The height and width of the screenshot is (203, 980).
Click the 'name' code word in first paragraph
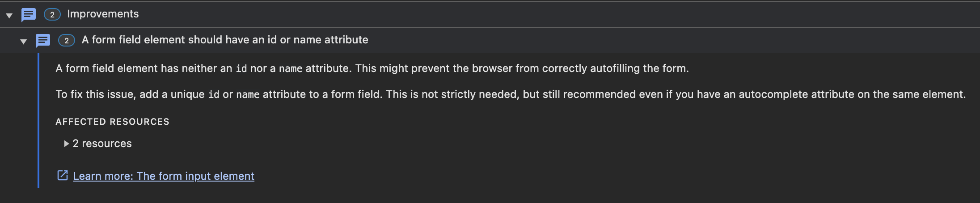tap(291, 69)
